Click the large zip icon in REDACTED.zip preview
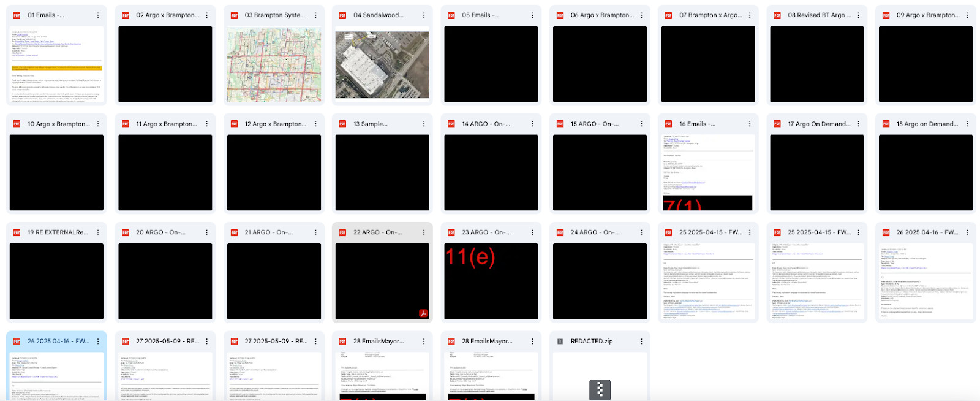 tap(600, 389)
